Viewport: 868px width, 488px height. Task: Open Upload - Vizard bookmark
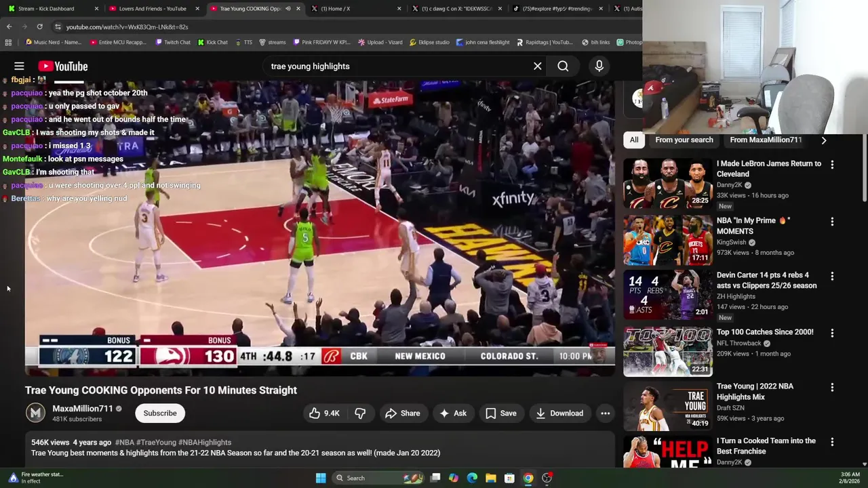381,42
